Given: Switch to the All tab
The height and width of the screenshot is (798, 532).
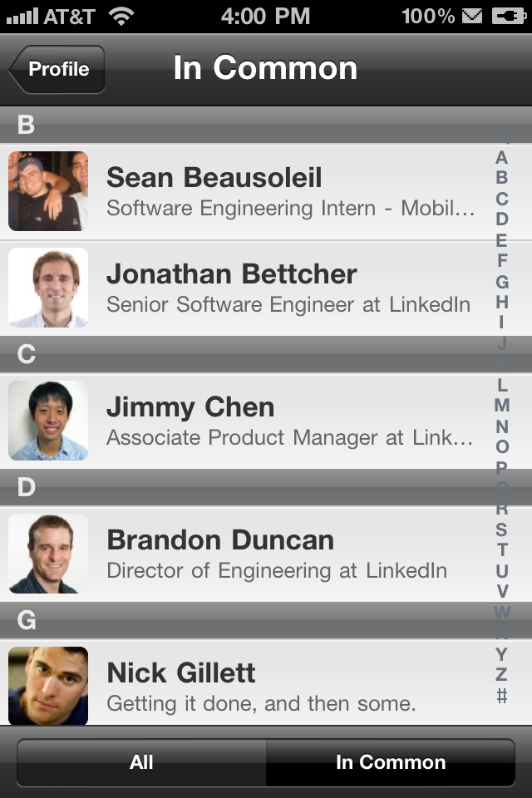Looking at the screenshot, I should click(x=141, y=762).
